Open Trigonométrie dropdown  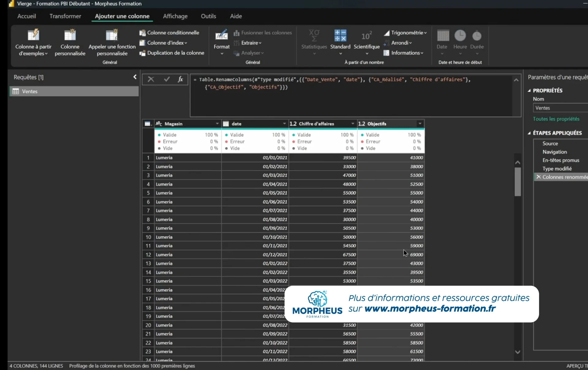pyautogui.click(x=405, y=33)
